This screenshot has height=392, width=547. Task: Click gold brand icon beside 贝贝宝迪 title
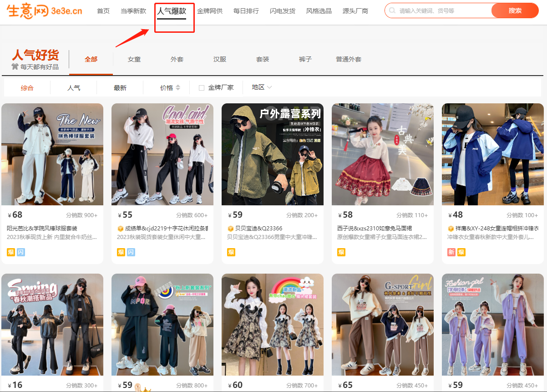(x=230, y=229)
